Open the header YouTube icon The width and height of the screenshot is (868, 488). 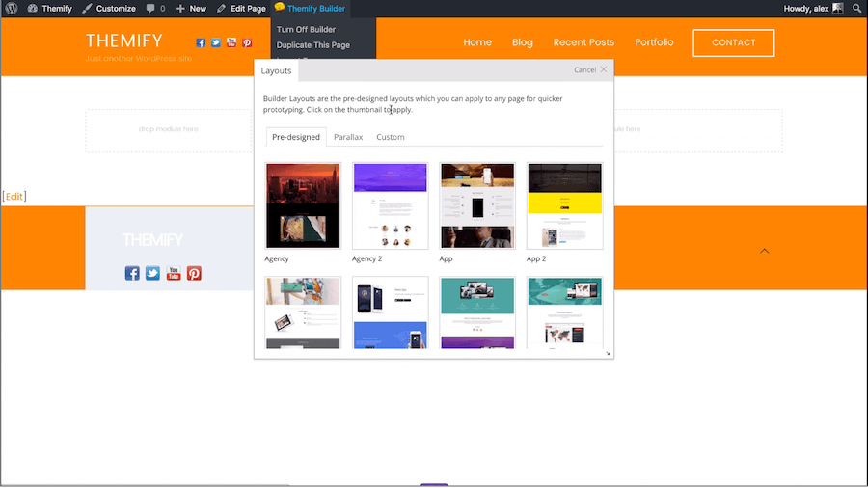(x=231, y=42)
